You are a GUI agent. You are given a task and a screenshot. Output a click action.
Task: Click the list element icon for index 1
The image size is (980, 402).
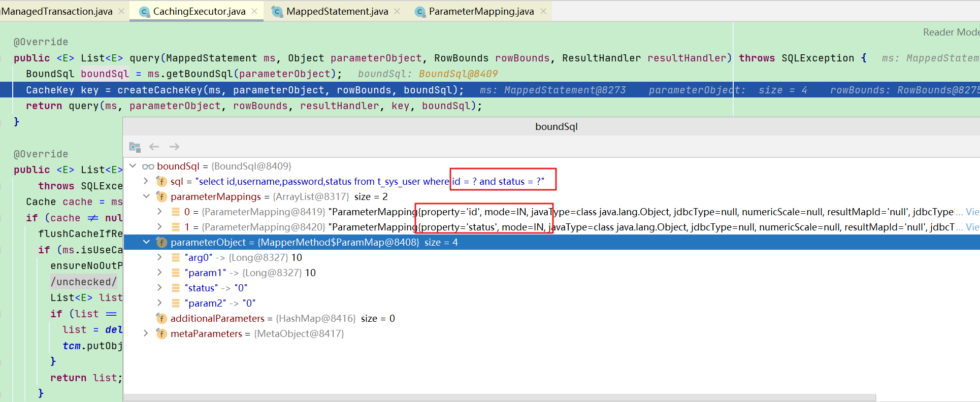tap(175, 227)
